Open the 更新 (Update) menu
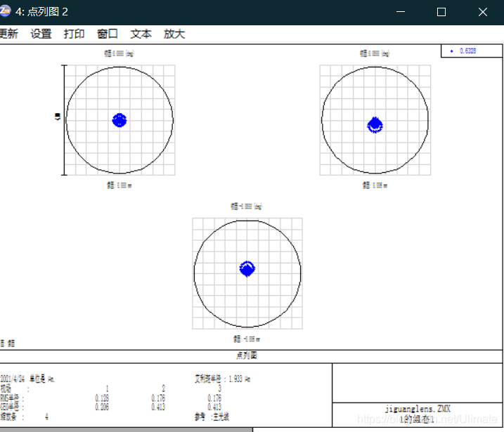This screenshot has height=432, width=504. point(8,34)
